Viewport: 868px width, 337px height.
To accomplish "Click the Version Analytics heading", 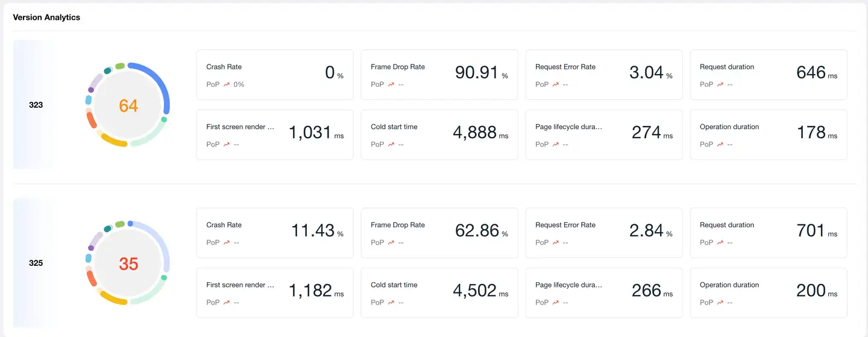I will 46,17.
